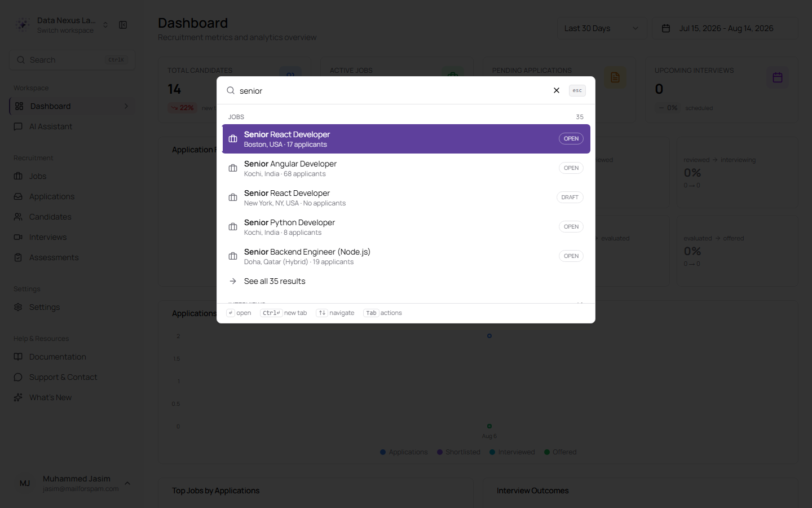Open the Last 30 Days range dropdown

point(602,28)
